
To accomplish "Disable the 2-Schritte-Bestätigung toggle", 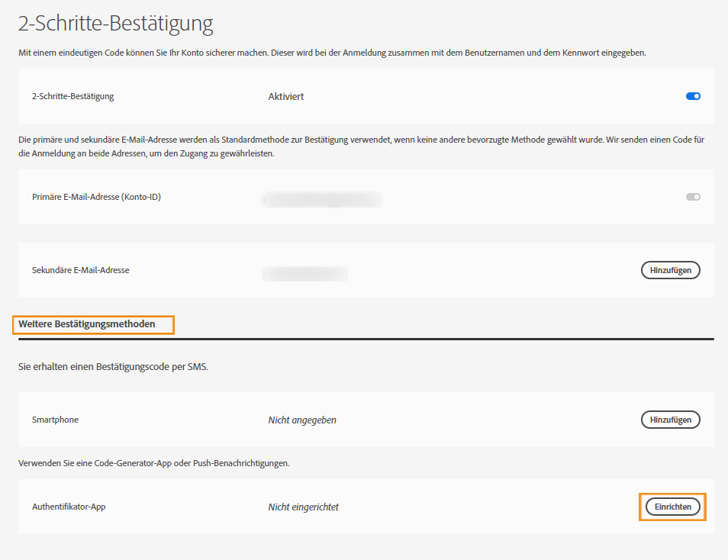I will (x=692, y=96).
